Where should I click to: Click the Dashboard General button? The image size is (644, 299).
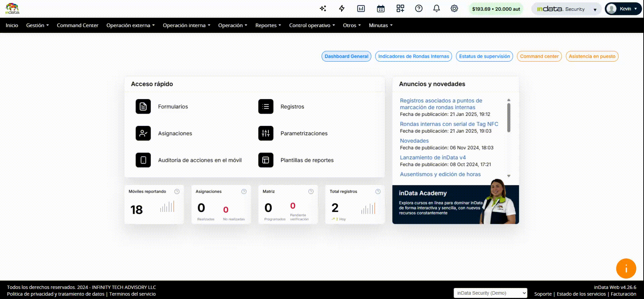[x=346, y=56]
